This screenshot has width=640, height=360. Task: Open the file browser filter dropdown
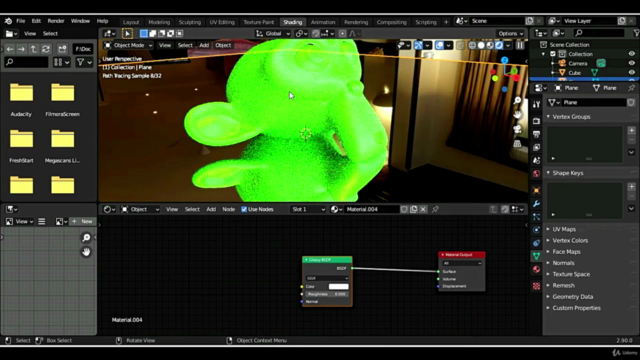pos(84,62)
